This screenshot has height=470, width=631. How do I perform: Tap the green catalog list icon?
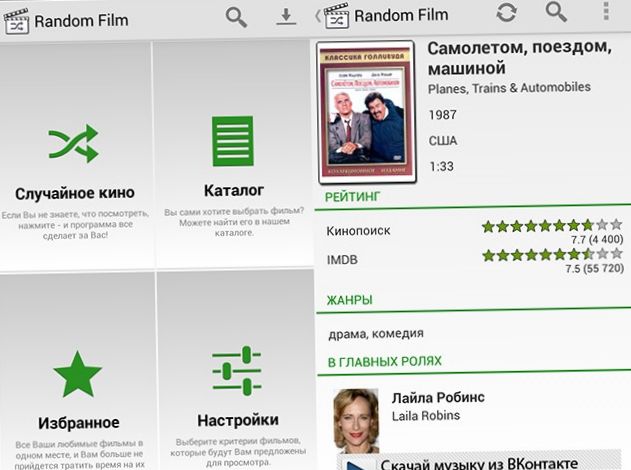(x=233, y=141)
